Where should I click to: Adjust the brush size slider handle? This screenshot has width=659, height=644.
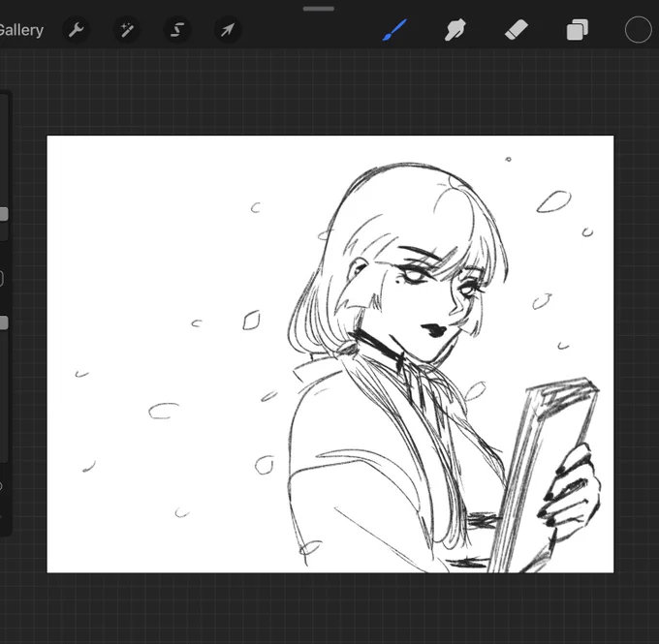tap(3, 214)
